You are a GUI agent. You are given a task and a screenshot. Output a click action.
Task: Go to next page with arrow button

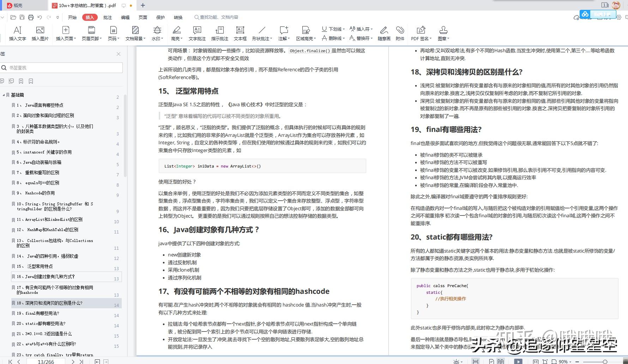pyautogui.click(x=73, y=361)
